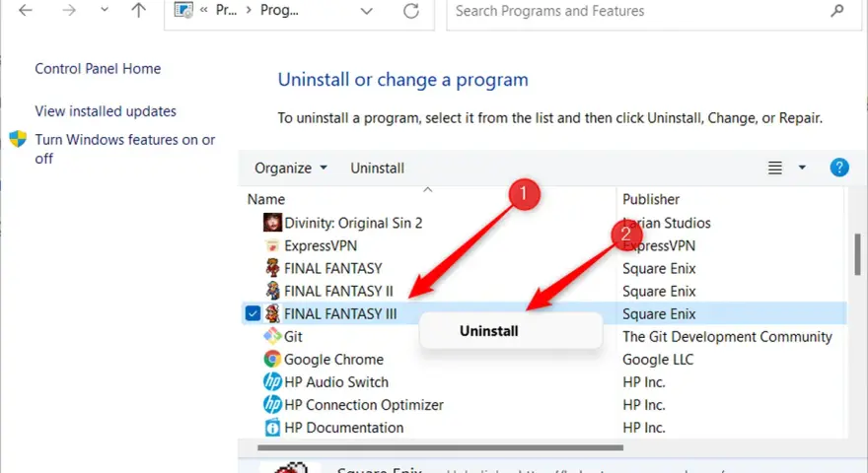Click the HP Connection Optimizer icon

[x=272, y=404]
